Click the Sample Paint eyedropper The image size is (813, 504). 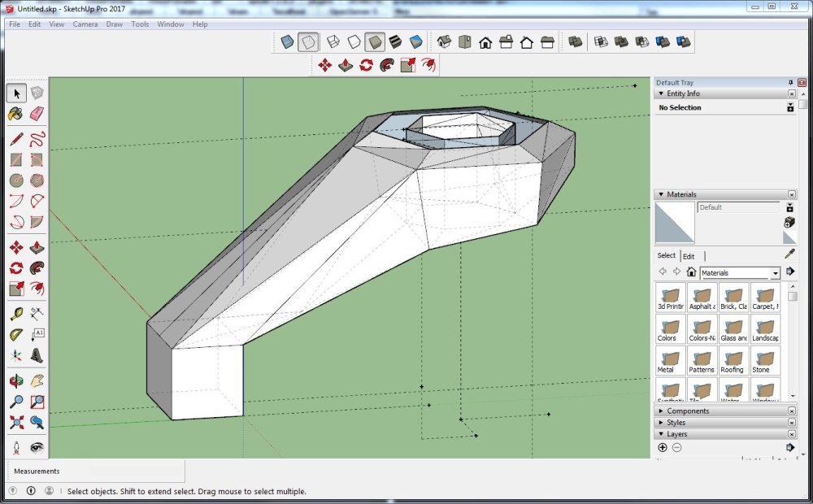tap(789, 254)
